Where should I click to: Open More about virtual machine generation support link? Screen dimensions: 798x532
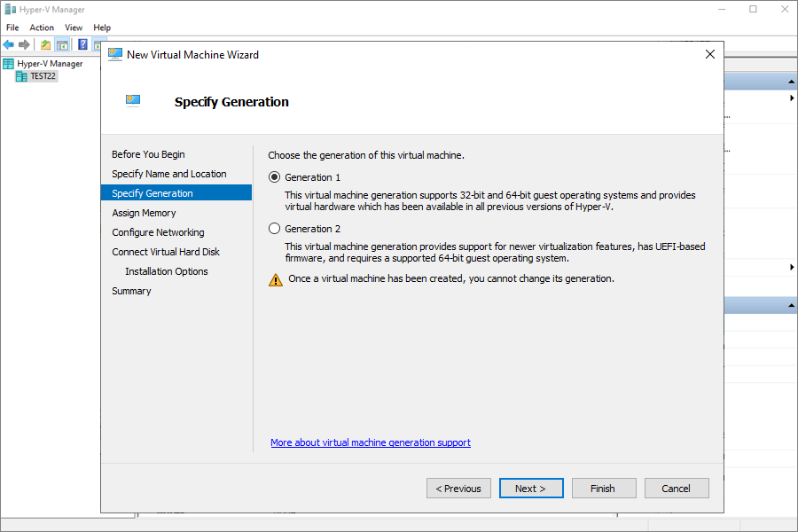coord(371,442)
